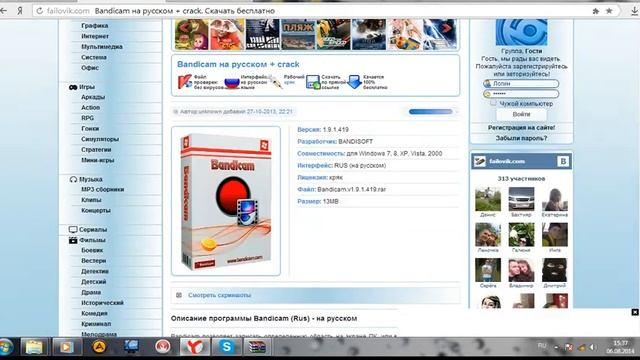This screenshot has height=360, width=640.
Task: Toggle the Чужой компьютер checkbox
Action: click(x=493, y=103)
